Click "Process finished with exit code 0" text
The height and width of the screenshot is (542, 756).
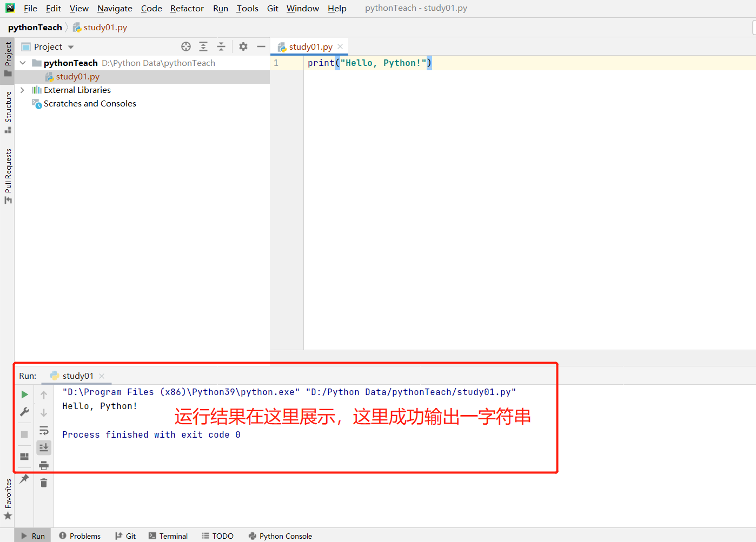[151, 434]
